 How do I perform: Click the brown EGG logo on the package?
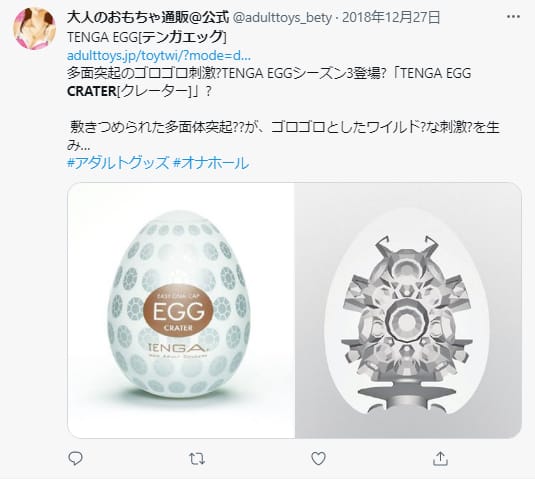(x=179, y=310)
